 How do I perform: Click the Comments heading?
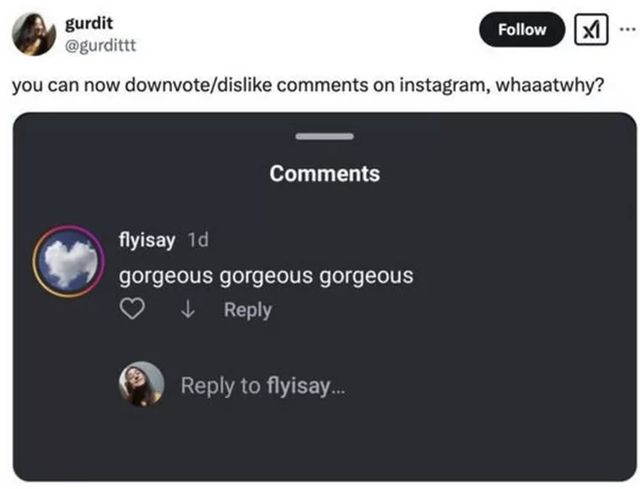click(x=325, y=174)
